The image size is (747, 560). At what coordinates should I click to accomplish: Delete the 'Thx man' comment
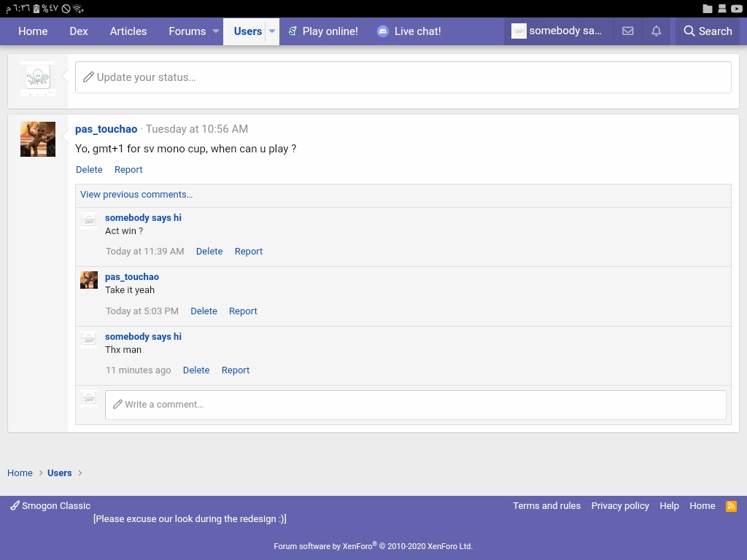[x=196, y=370]
